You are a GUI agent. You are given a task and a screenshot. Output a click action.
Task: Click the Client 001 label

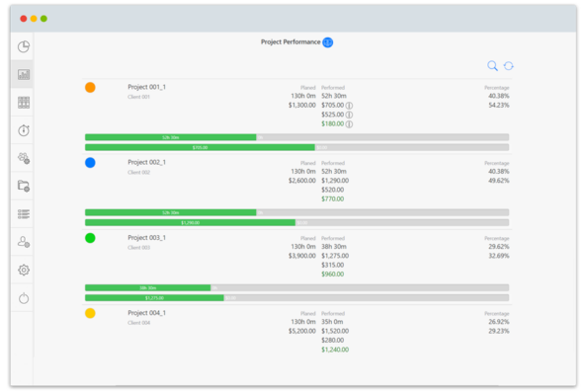tap(138, 97)
